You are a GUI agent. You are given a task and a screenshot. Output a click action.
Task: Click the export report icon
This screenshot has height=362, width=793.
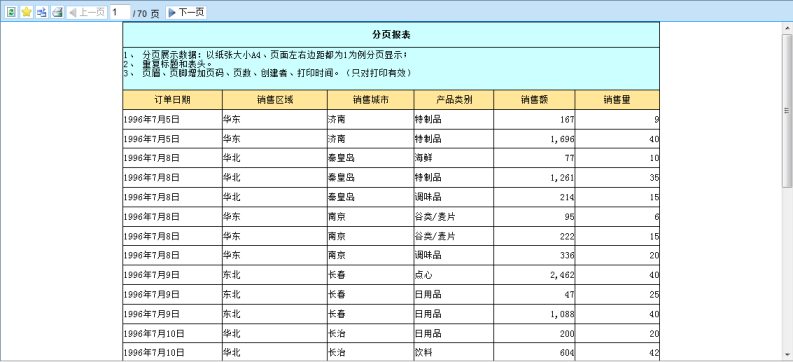coord(42,12)
